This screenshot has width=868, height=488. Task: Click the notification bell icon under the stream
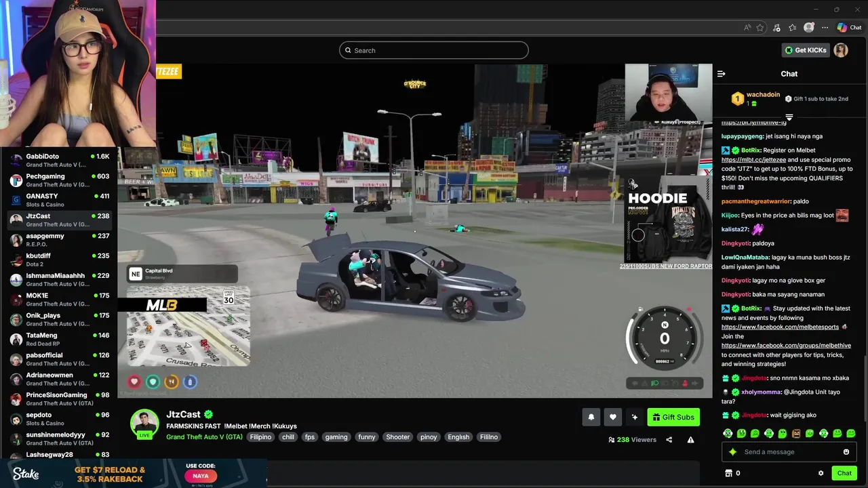point(591,418)
